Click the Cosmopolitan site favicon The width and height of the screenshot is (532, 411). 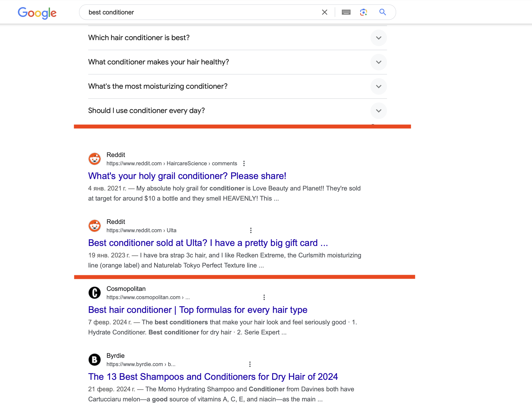pos(95,292)
